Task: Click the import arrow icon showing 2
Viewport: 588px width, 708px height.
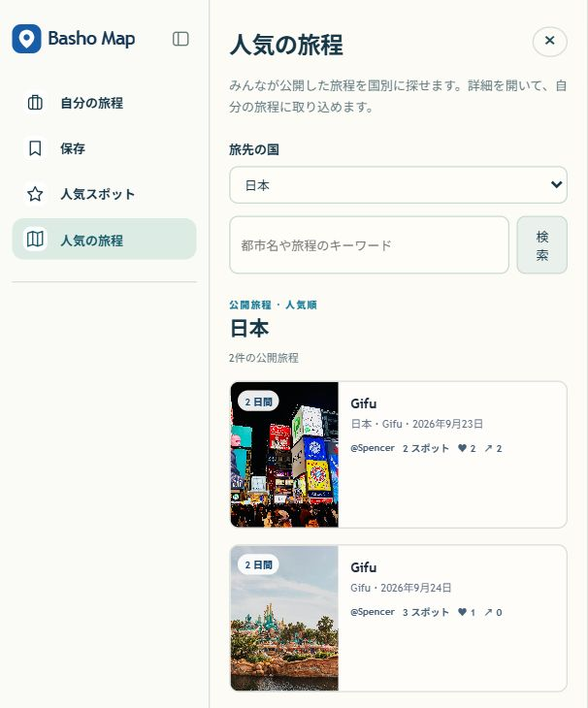Action: coord(488,448)
